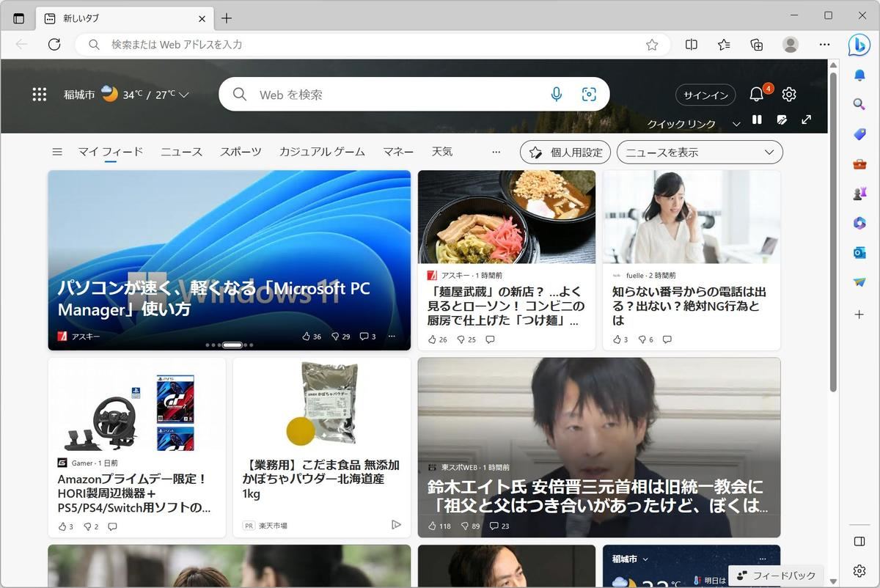Open visual image search
Viewport: 880px width, 588px height.
[589, 95]
